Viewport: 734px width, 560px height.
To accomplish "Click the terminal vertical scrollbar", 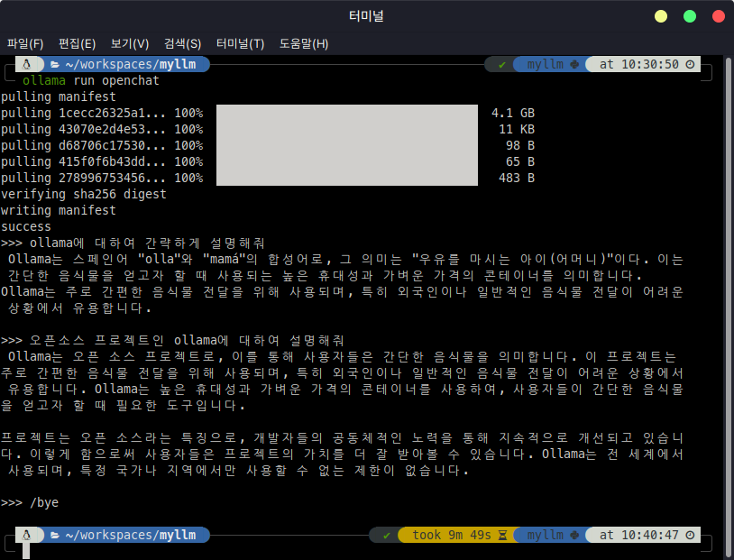I will 728,307.
